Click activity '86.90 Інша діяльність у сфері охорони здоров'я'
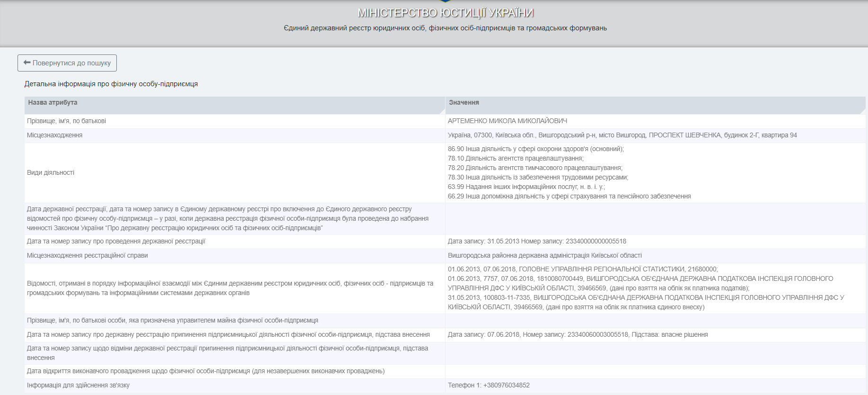Screen dimensions: 868x395 535,149
